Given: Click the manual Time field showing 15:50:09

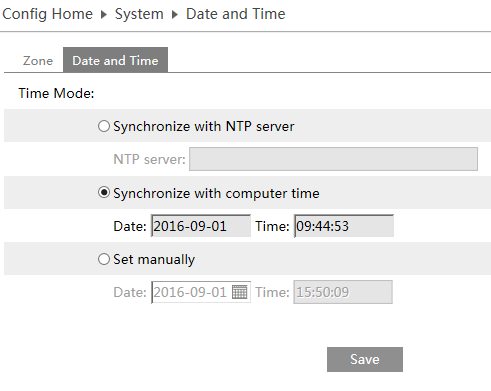Looking at the screenshot, I should click(x=343, y=292).
